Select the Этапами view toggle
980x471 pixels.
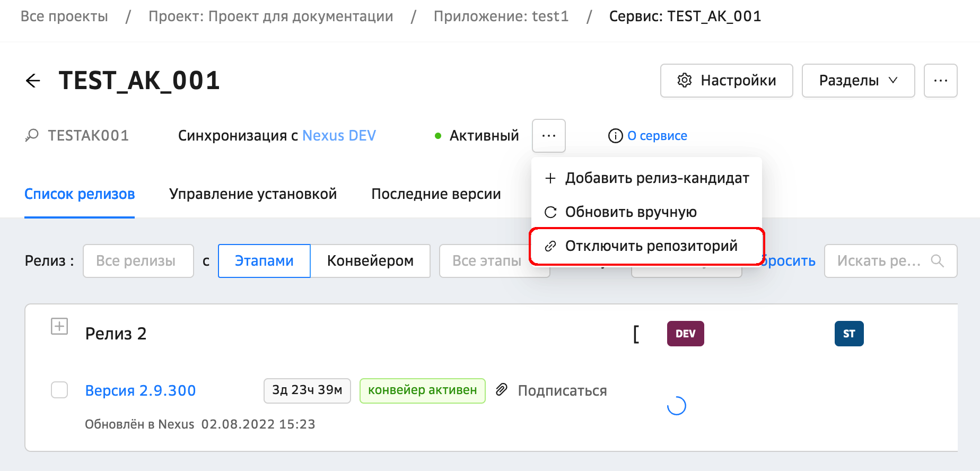click(x=264, y=261)
